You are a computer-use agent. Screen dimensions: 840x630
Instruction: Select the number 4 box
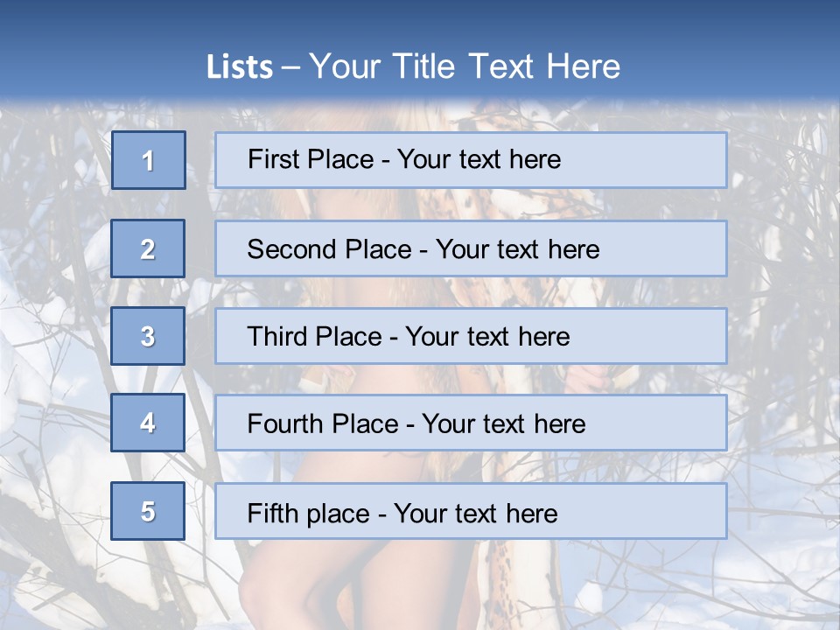[148, 423]
